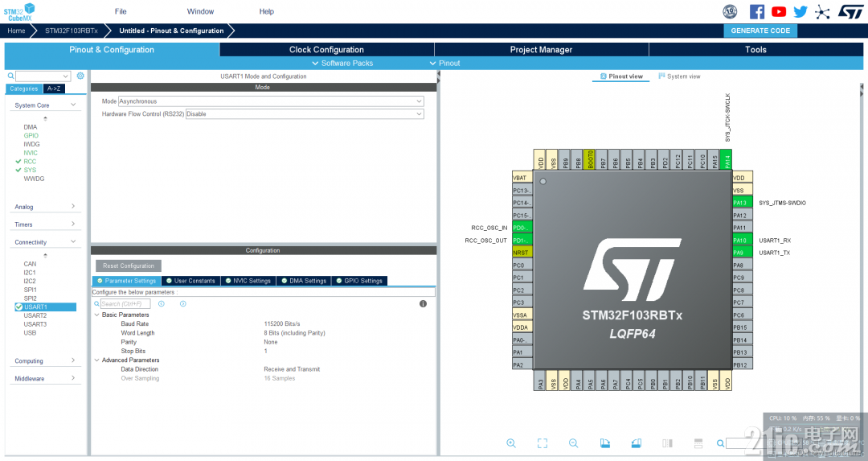Switch to Tools tab
The height and width of the screenshot is (461, 868).
(755, 50)
